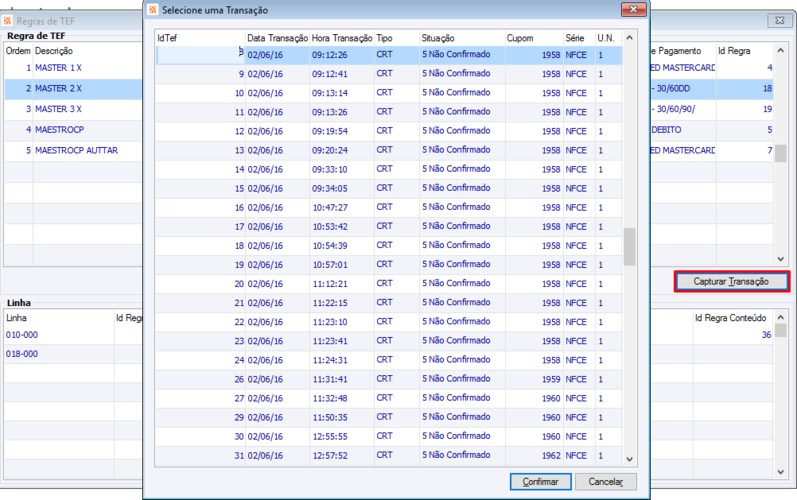Click rule grid scroll down arrow in Regras de TEF
797x500 pixels.
point(781,259)
